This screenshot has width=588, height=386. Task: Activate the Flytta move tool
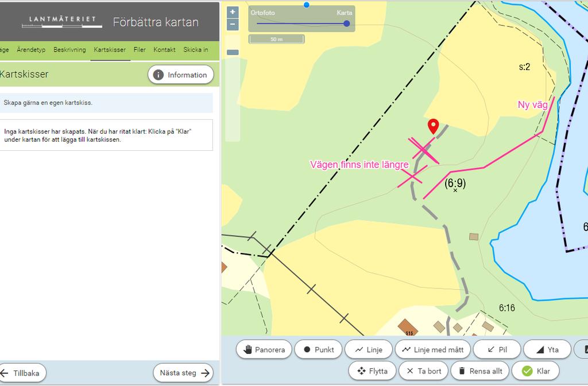click(372, 371)
